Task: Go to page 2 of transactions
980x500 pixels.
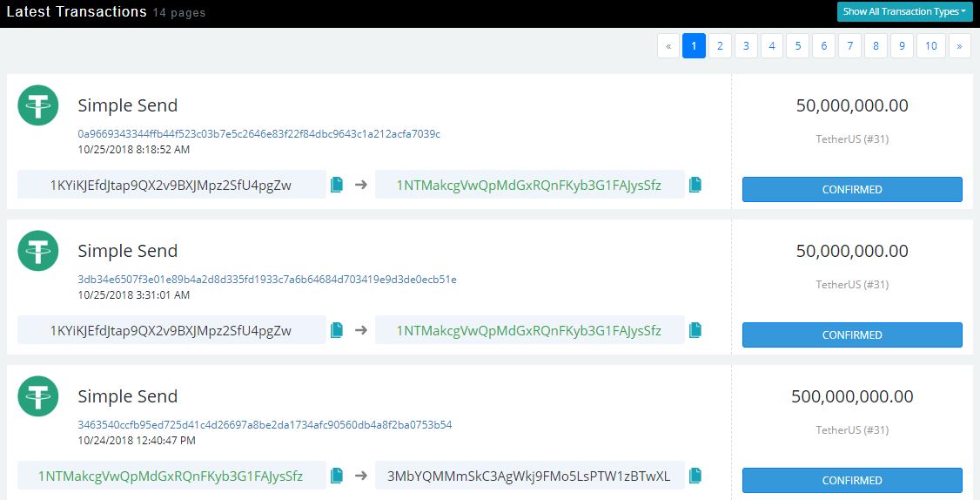Action: coord(720,46)
